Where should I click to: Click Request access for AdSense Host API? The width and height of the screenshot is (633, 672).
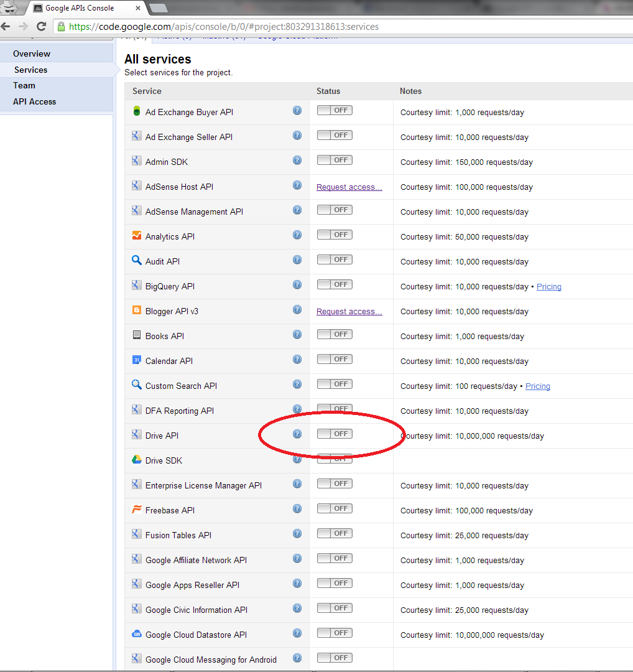(x=348, y=187)
